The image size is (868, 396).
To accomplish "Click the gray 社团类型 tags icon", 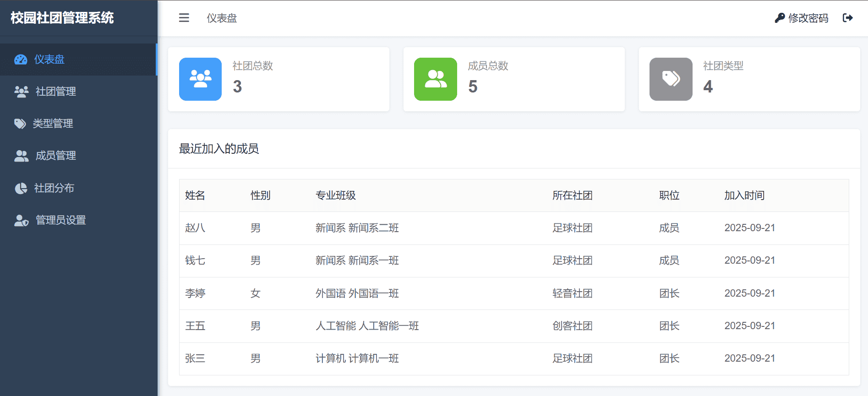I will [x=671, y=79].
